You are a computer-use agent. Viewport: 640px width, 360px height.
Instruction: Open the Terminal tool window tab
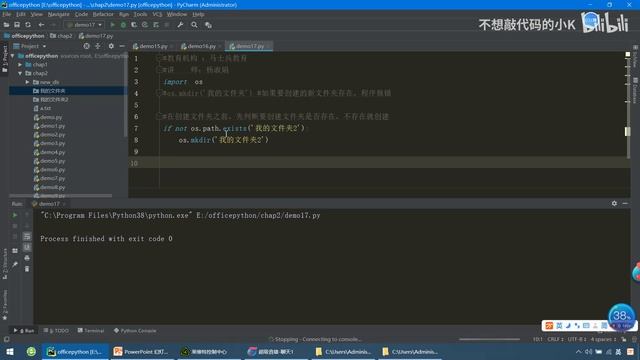[x=91, y=331]
